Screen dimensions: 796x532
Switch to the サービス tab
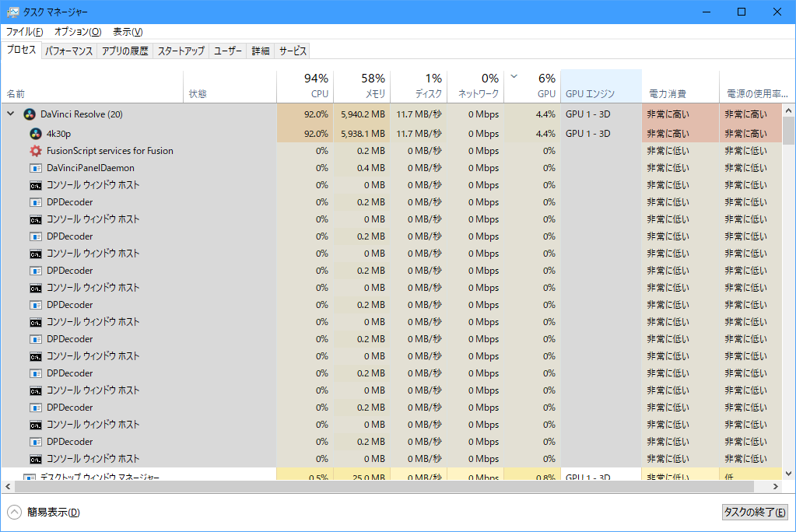click(x=293, y=51)
